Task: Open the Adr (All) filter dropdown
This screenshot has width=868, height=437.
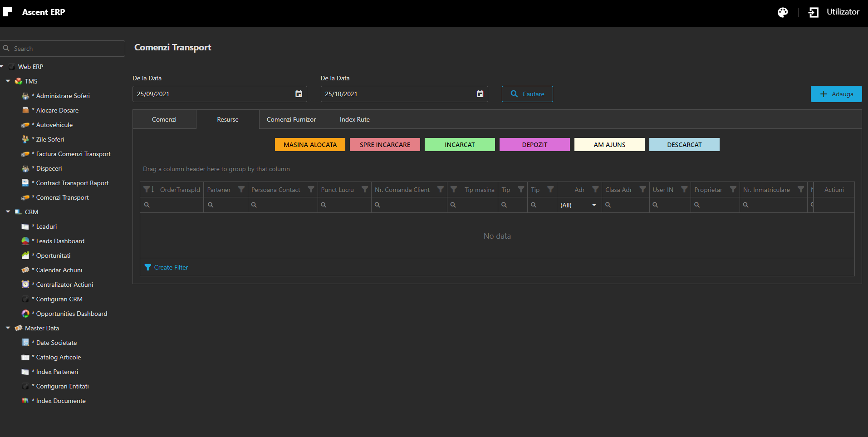Action: click(x=593, y=205)
